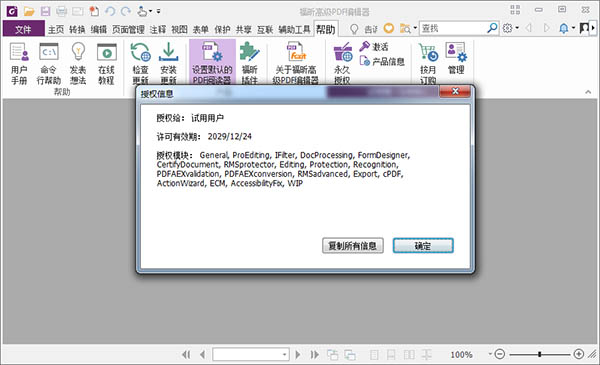Click the open folder icon in quick access toolbar
This screenshot has width=600, height=365.
click(29, 11)
